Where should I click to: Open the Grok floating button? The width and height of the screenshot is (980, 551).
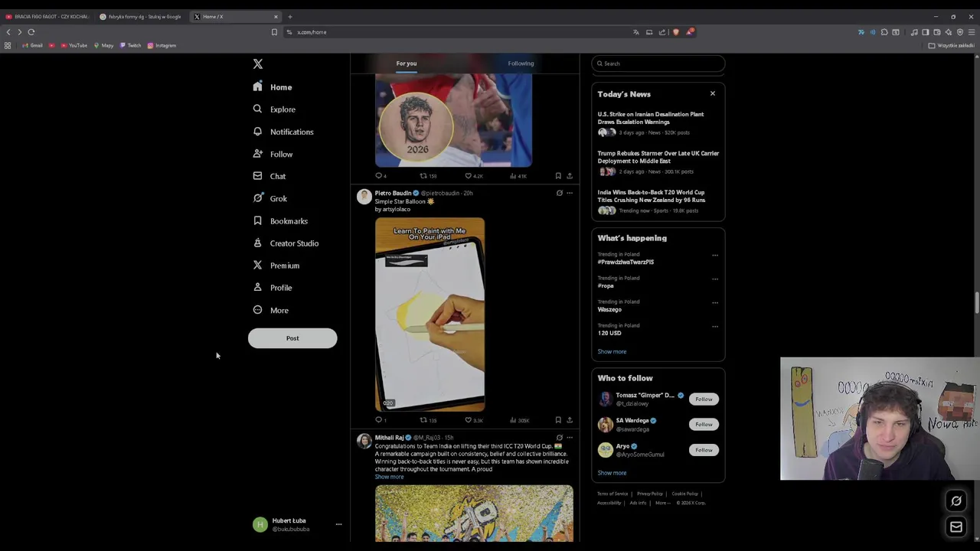[x=956, y=501]
